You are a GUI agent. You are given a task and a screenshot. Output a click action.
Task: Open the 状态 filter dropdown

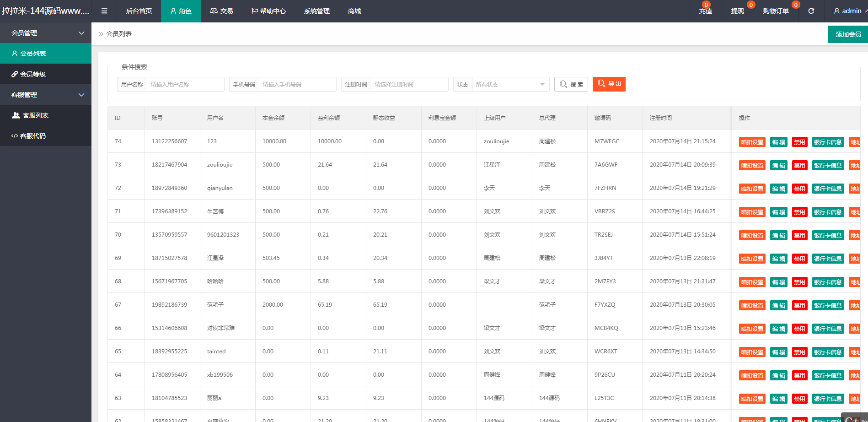[x=510, y=84]
